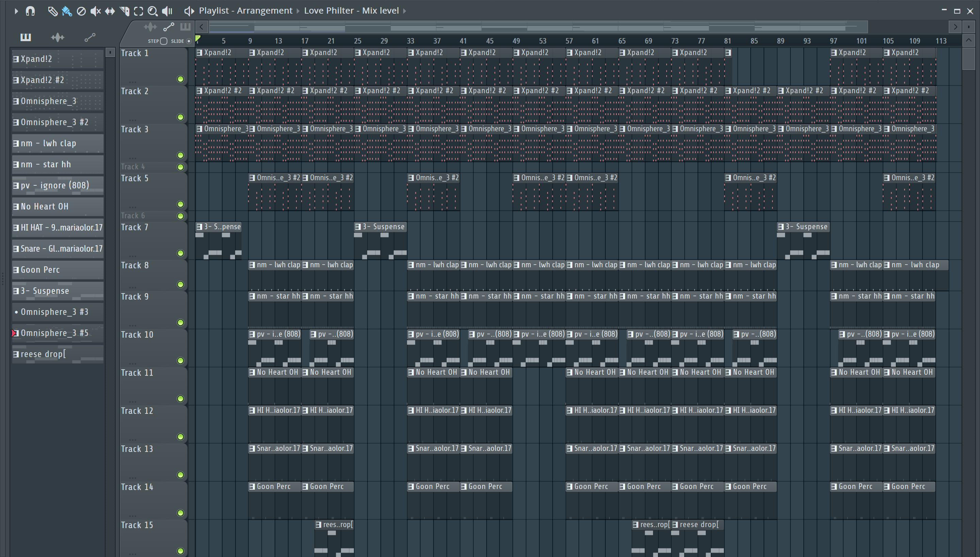This screenshot has height=557, width=980.
Task: Select the Slip tool
Action: (x=110, y=11)
